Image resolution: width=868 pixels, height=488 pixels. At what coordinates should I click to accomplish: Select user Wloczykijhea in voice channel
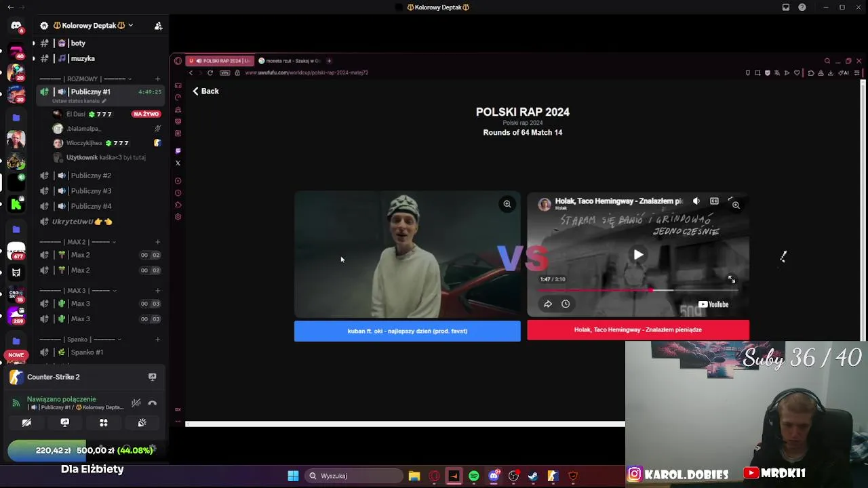coord(83,143)
